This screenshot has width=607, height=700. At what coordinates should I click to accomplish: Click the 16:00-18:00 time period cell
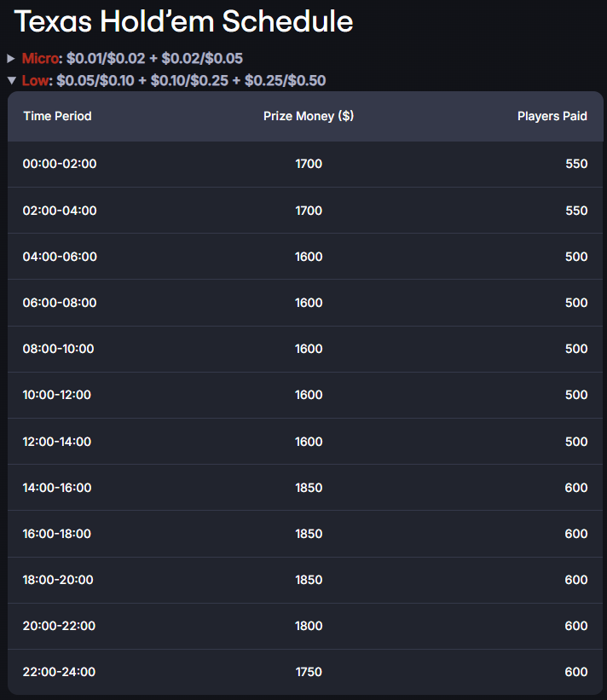pos(56,534)
